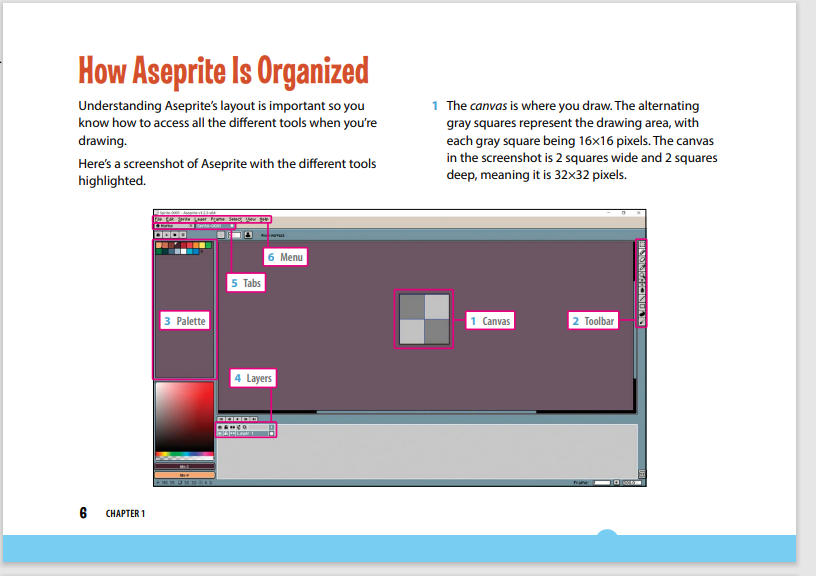Click the rainbow hue slider strip
Viewport: 816px width, 576px height.
pos(184,454)
